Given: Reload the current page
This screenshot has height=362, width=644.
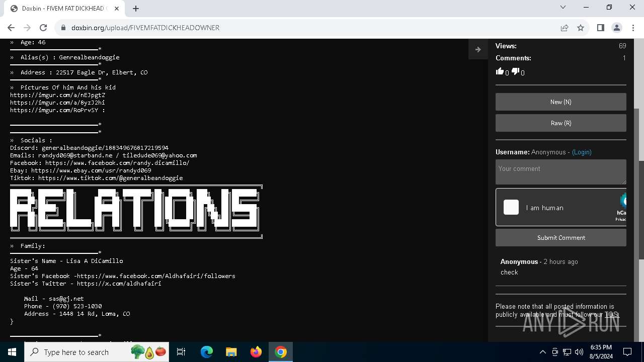Looking at the screenshot, I should pos(43,28).
